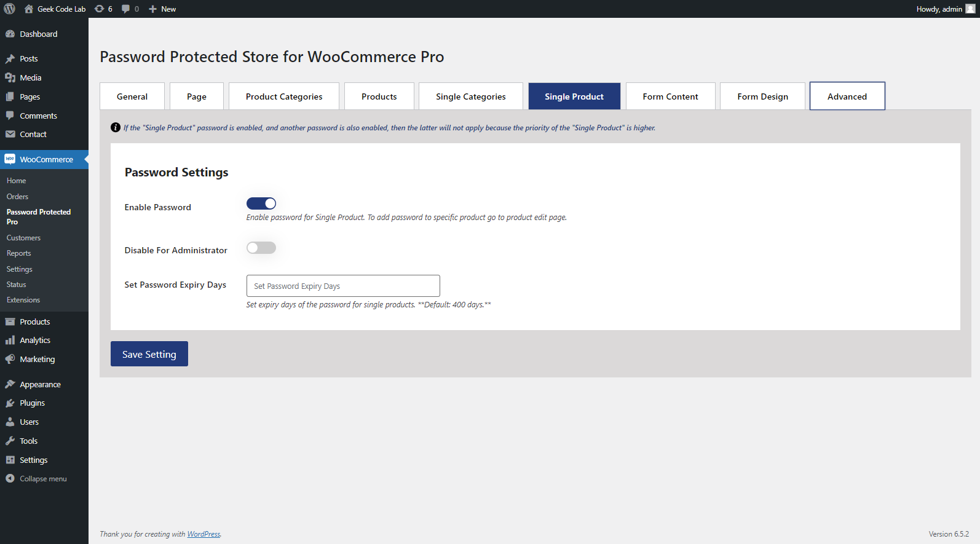The width and height of the screenshot is (980, 544).
Task: Click the Pages icon in sidebar
Action: (x=10, y=97)
